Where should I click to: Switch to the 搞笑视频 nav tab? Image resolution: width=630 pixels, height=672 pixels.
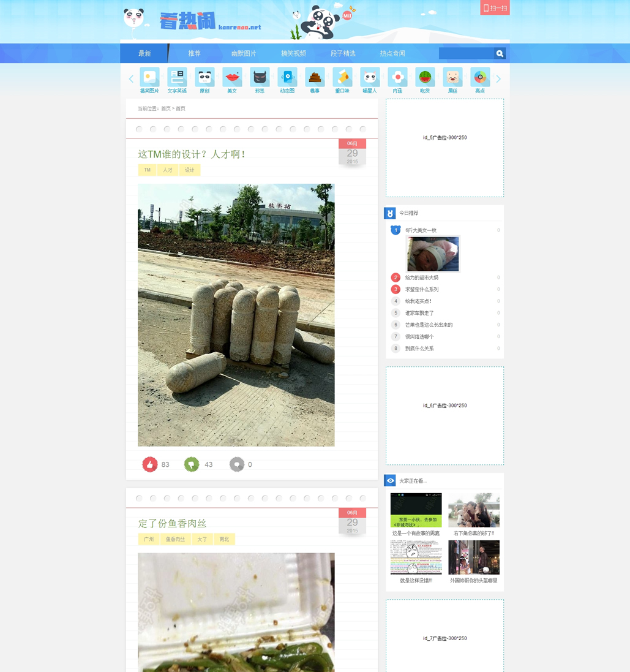pos(293,53)
